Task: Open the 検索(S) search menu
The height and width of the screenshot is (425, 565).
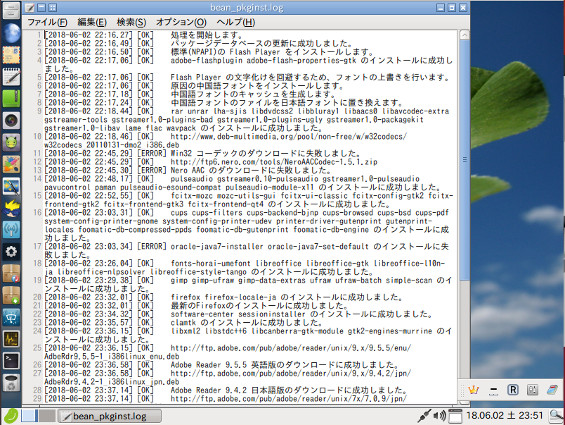Action: point(131,22)
